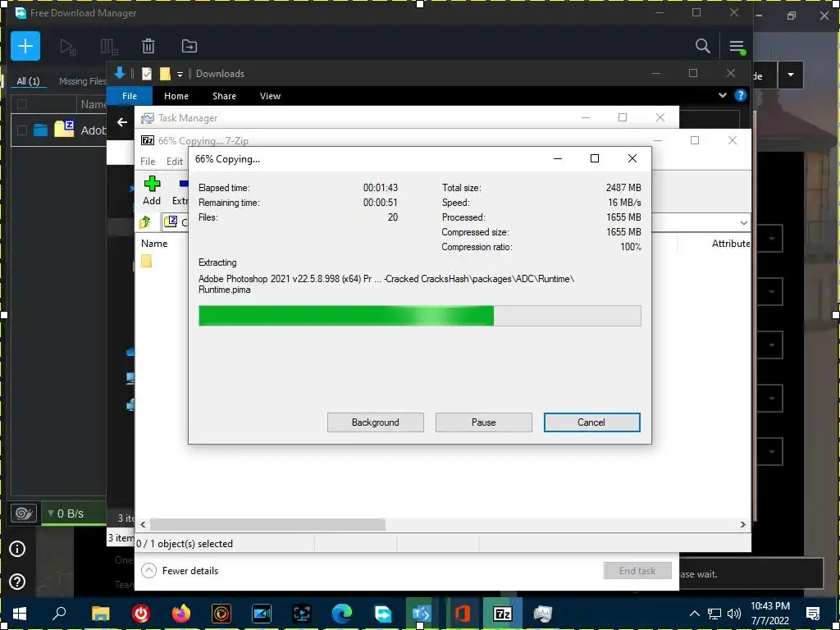Click the Properties checkmark icon in Downloads title bar
Image resolution: width=840 pixels, height=630 pixels.
click(x=147, y=74)
